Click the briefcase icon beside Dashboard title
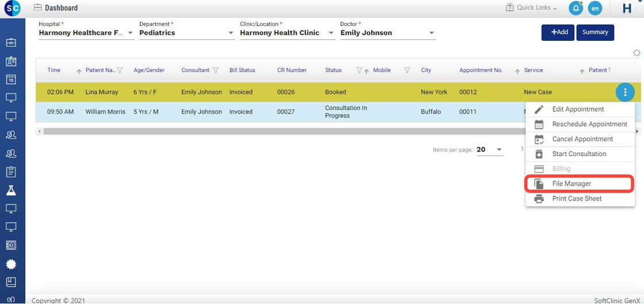 [38, 7]
